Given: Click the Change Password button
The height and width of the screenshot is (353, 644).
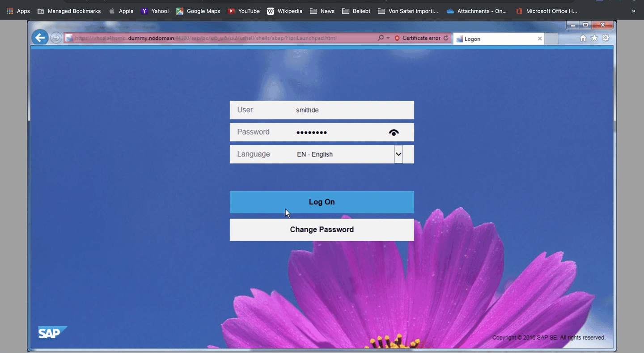Looking at the screenshot, I should [322, 230].
